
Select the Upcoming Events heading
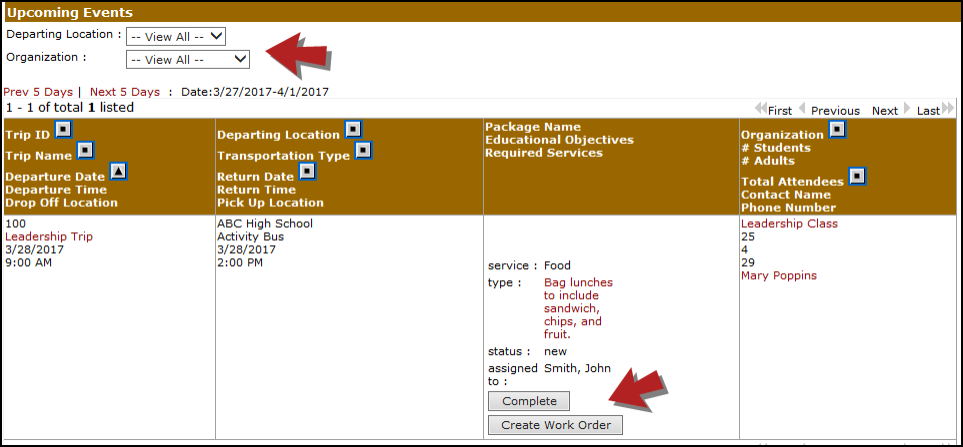[69, 12]
